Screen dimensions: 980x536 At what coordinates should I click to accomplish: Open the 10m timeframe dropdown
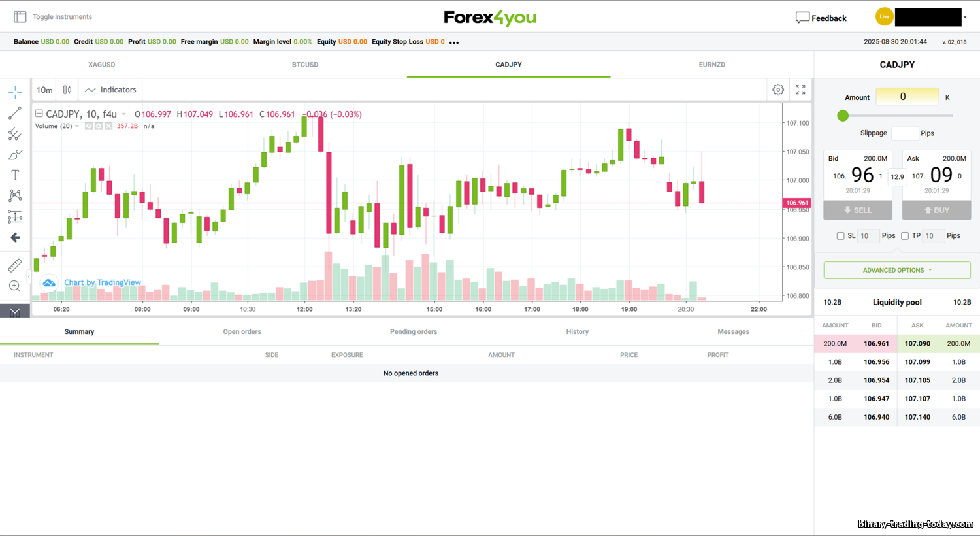pyautogui.click(x=44, y=90)
